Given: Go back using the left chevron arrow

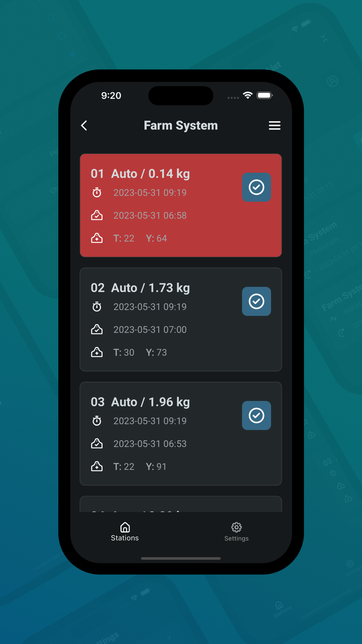Looking at the screenshot, I should (84, 126).
